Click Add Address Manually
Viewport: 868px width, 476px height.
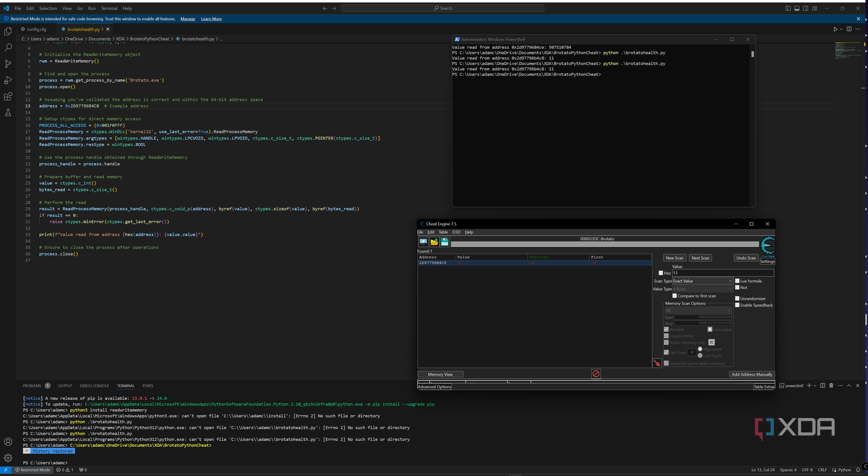752,374
